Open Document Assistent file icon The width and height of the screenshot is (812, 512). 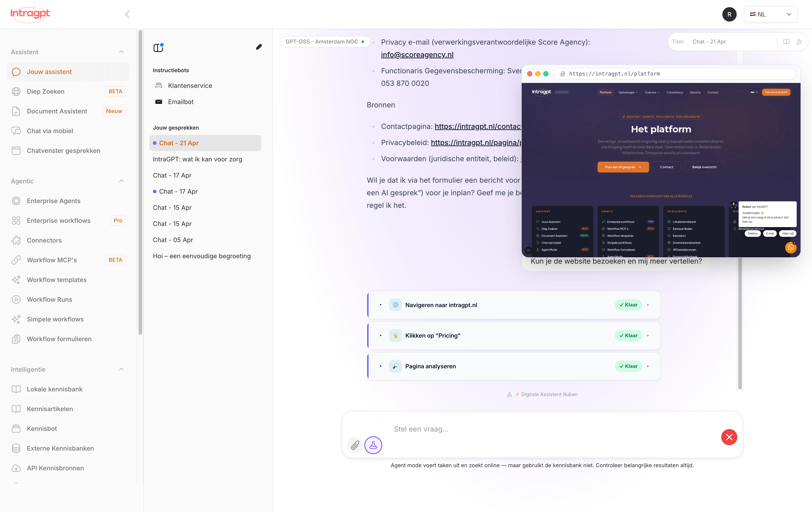coord(16,111)
